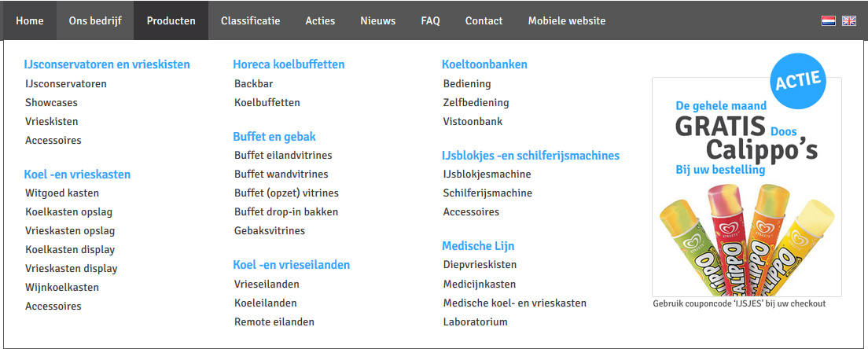
Task: Open the Classificatie menu item
Action: (250, 20)
